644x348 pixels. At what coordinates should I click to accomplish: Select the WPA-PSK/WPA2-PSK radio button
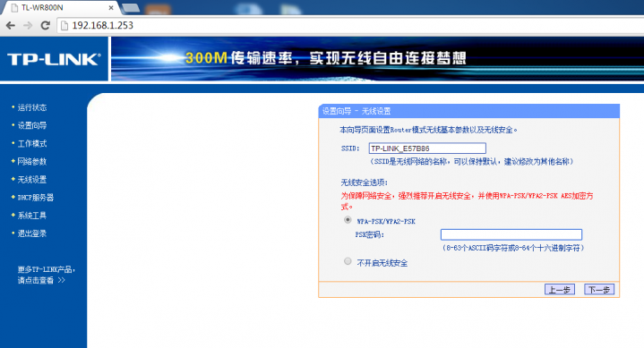pos(348,220)
